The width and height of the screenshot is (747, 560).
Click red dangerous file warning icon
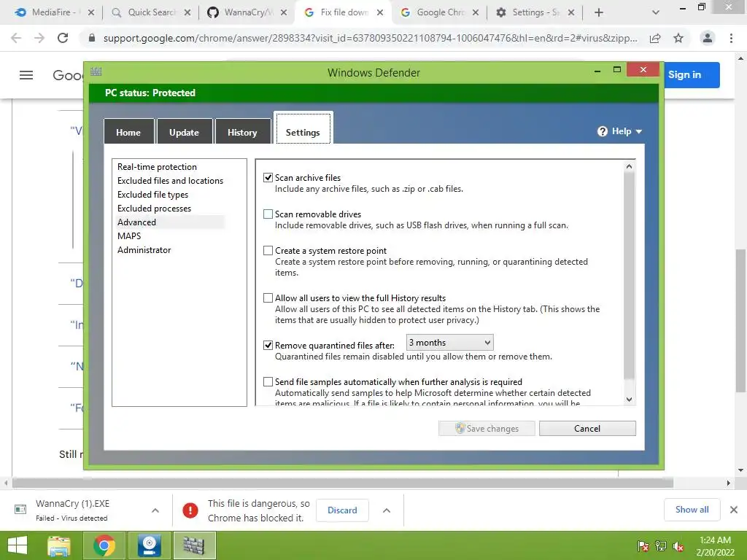tap(190, 510)
